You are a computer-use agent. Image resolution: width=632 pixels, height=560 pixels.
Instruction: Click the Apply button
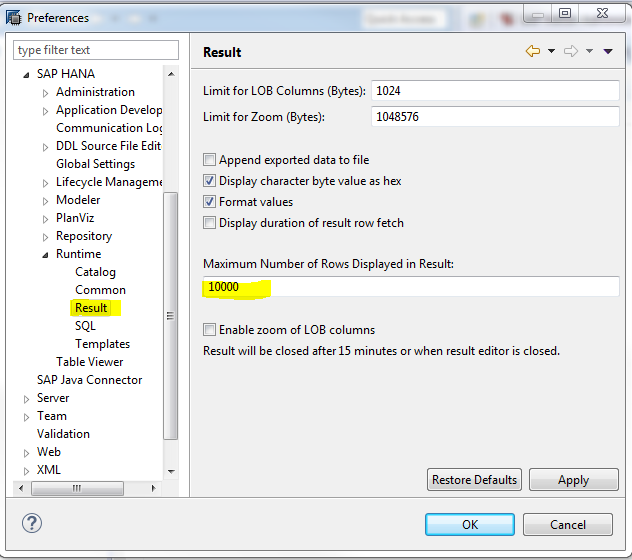coord(574,480)
